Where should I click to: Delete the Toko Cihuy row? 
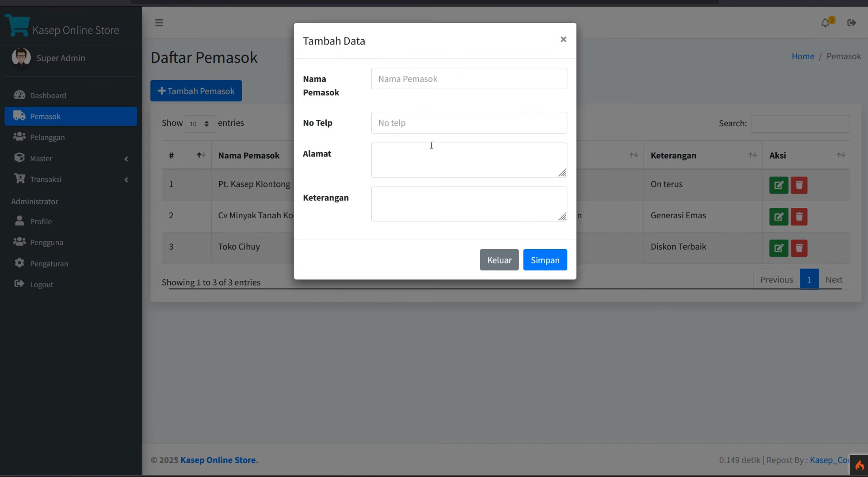pos(799,248)
